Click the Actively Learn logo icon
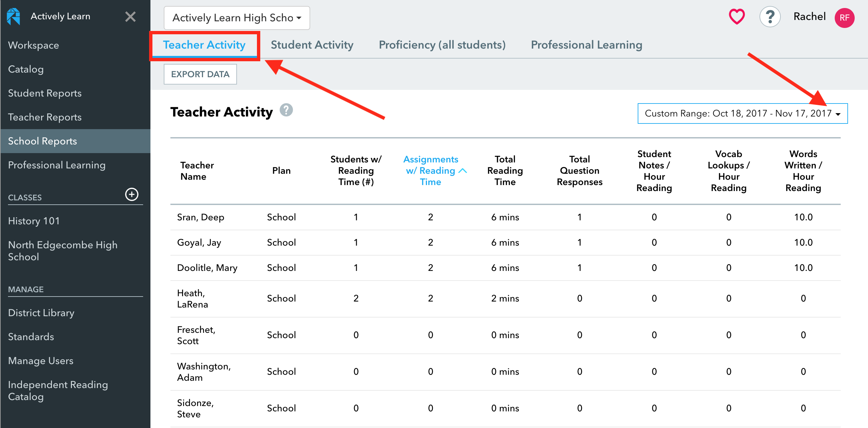Screen dimensions: 868x428 click(13, 17)
